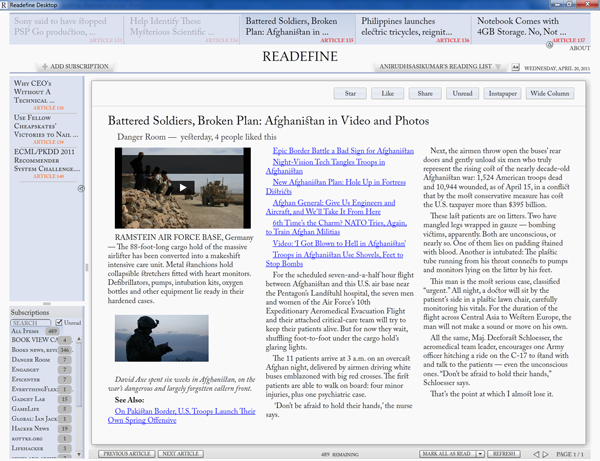Open 'On Pakistan Border, U.S. Troops' link
This screenshot has width=600, height=461.
[x=182, y=415]
